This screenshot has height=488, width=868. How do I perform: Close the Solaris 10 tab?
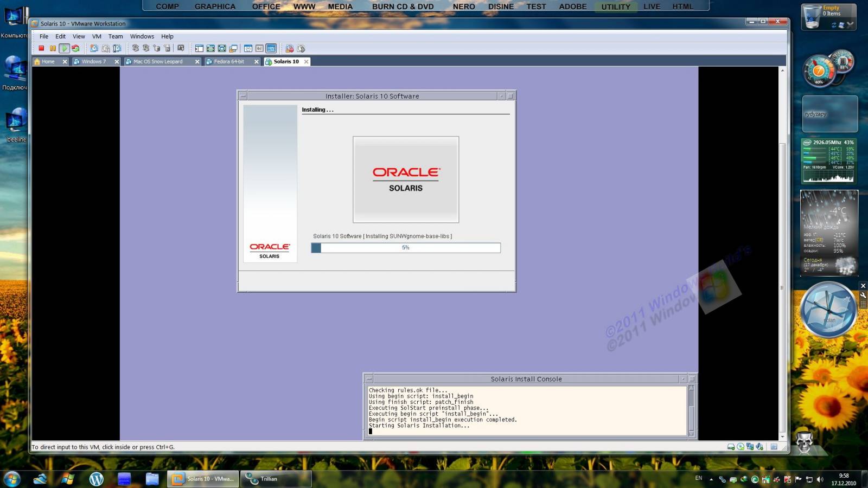(x=307, y=62)
